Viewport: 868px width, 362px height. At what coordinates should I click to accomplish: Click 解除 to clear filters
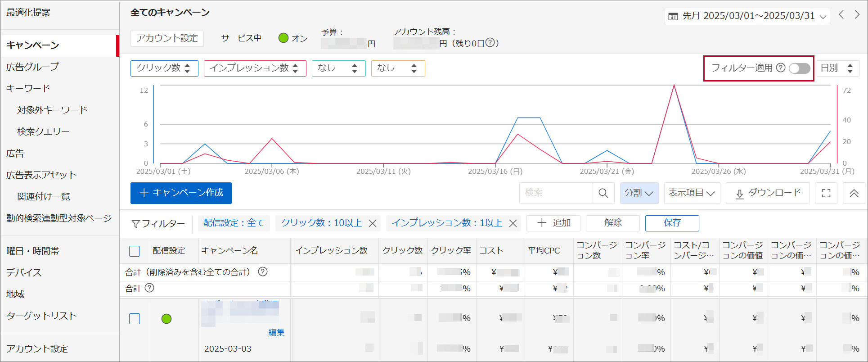click(613, 223)
